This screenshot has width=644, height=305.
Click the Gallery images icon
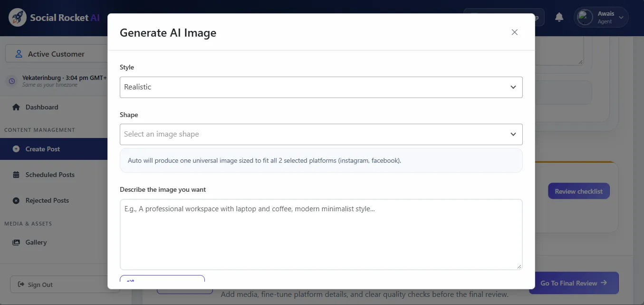[16, 242]
